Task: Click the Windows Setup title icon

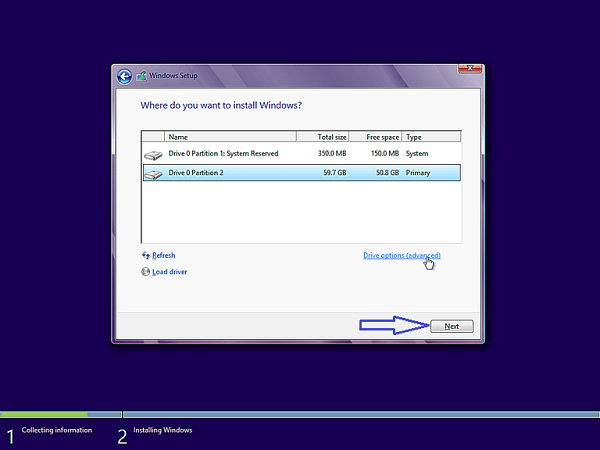Action: coord(142,76)
